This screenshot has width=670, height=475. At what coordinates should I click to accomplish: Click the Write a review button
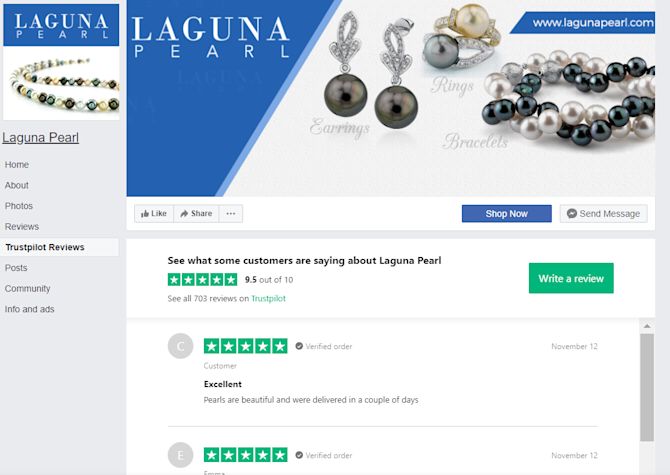[x=571, y=279]
